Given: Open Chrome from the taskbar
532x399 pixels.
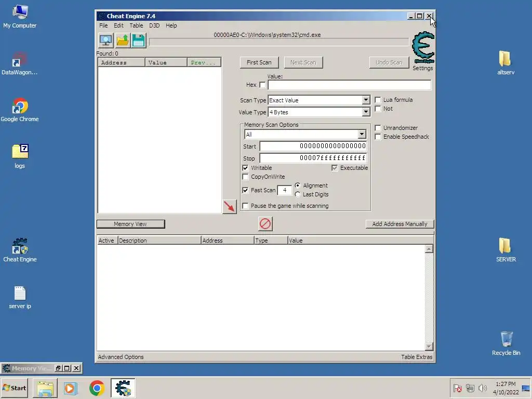Looking at the screenshot, I should pyautogui.click(x=97, y=388).
